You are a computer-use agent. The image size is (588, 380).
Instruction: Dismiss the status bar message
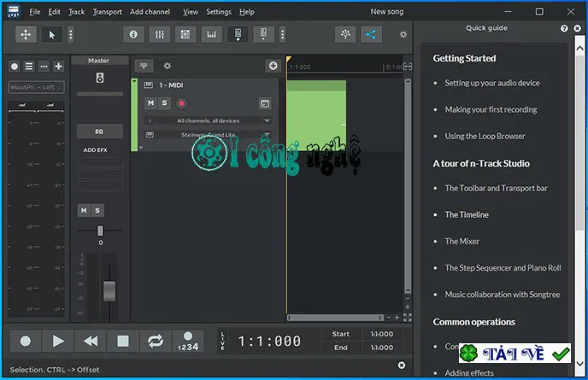click(401, 365)
